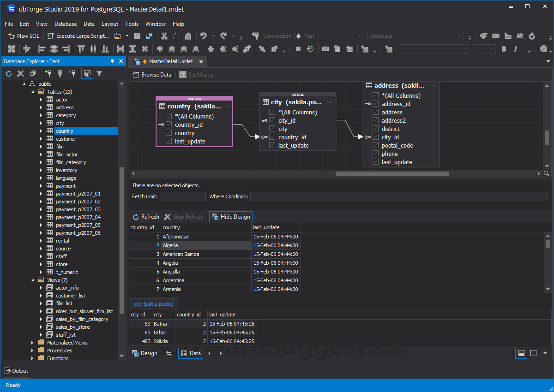Click the Undo icon

(203, 36)
